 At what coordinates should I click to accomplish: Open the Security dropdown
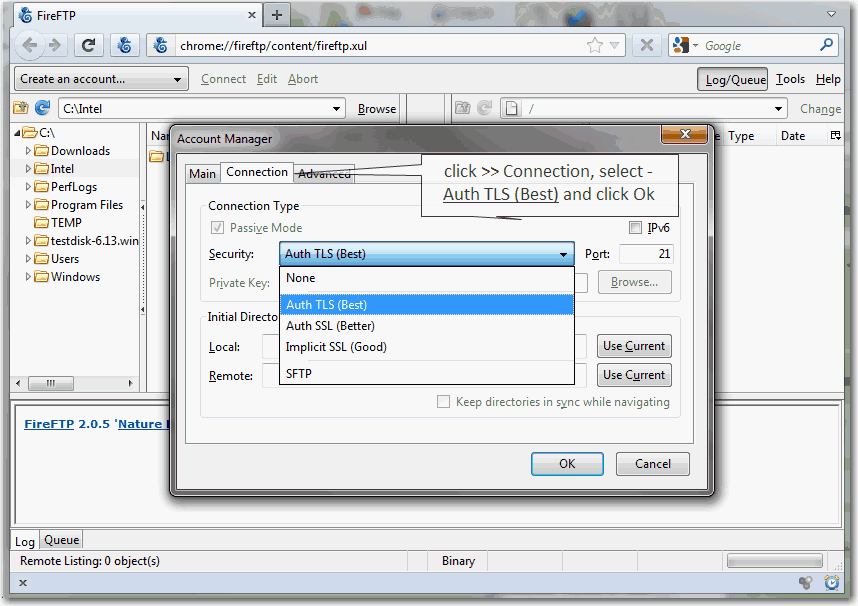point(426,254)
